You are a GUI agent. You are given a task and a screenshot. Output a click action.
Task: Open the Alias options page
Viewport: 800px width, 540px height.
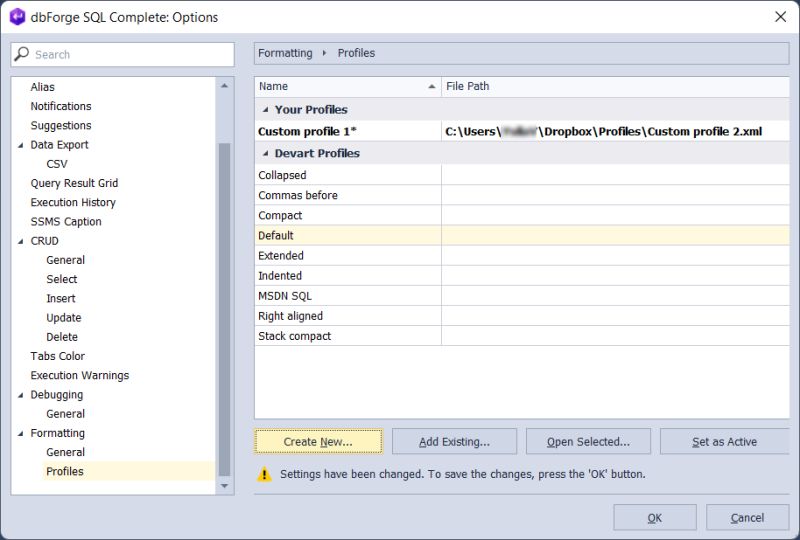pyautogui.click(x=42, y=87)
